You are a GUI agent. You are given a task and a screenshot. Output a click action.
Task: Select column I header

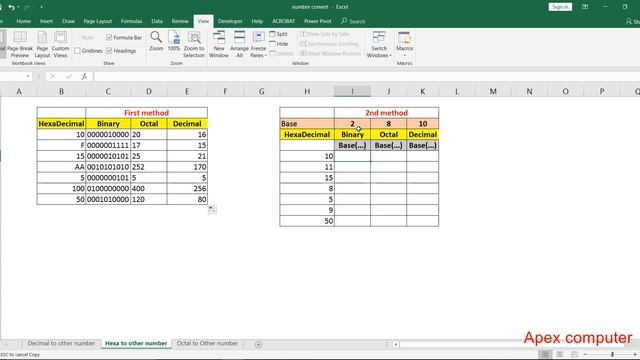click(x=352, y=91)
